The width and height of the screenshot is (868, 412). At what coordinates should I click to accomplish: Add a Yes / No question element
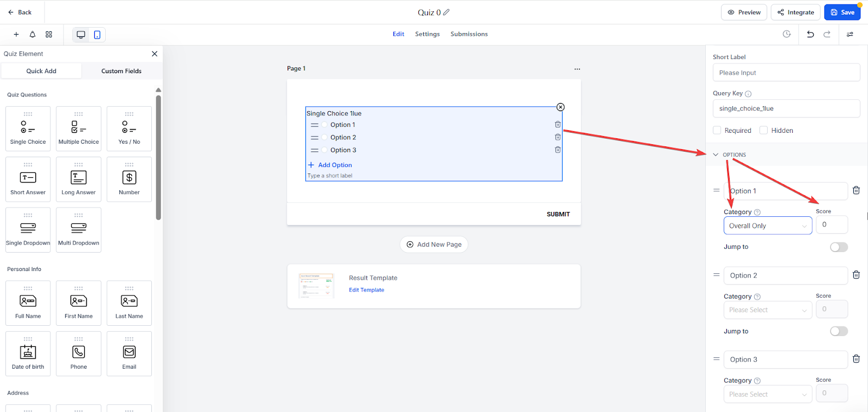(x=129, y=129)
